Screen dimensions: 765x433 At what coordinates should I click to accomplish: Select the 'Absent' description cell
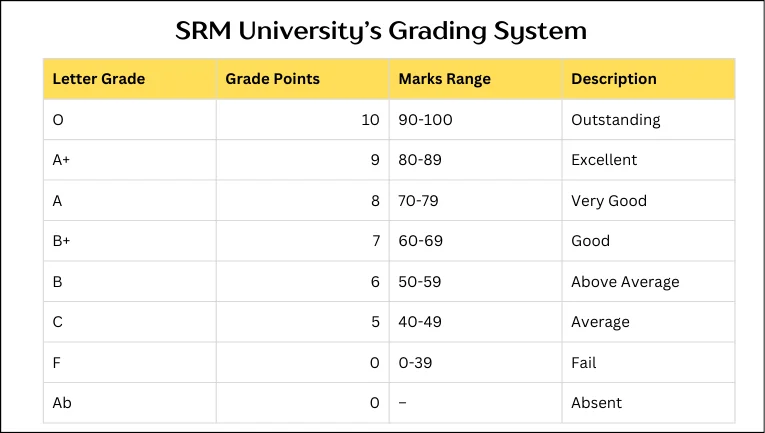(x=597, y=403)
